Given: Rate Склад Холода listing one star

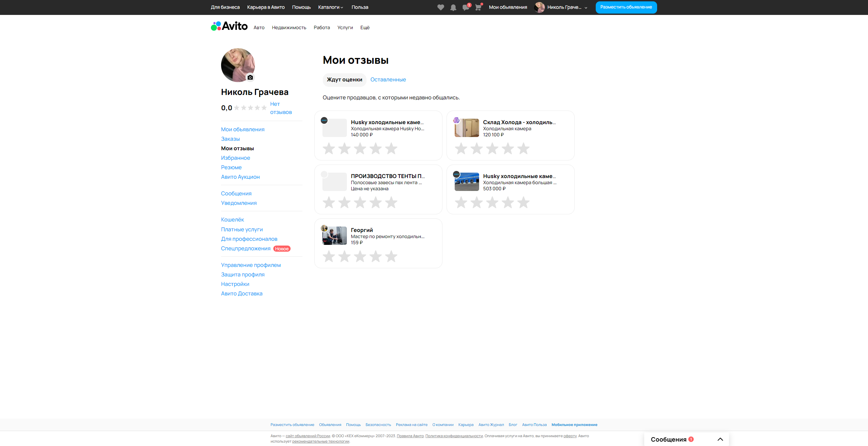Looking at the screenshot, I should (x=461, y=149).
